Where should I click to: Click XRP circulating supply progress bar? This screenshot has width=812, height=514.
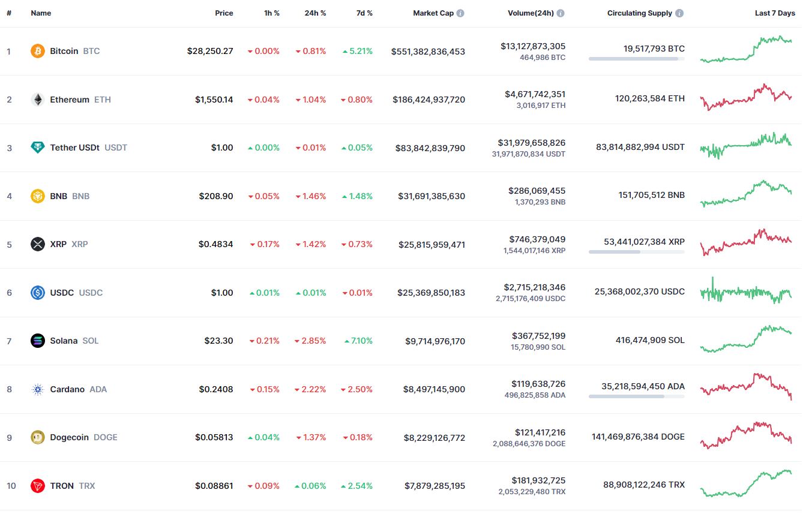point(637,252)
